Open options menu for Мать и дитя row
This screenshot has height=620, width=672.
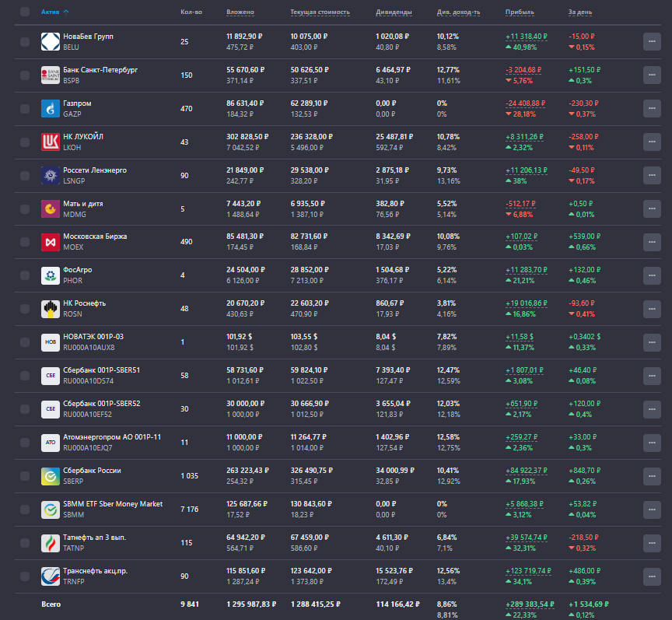(x=652, y=208)
